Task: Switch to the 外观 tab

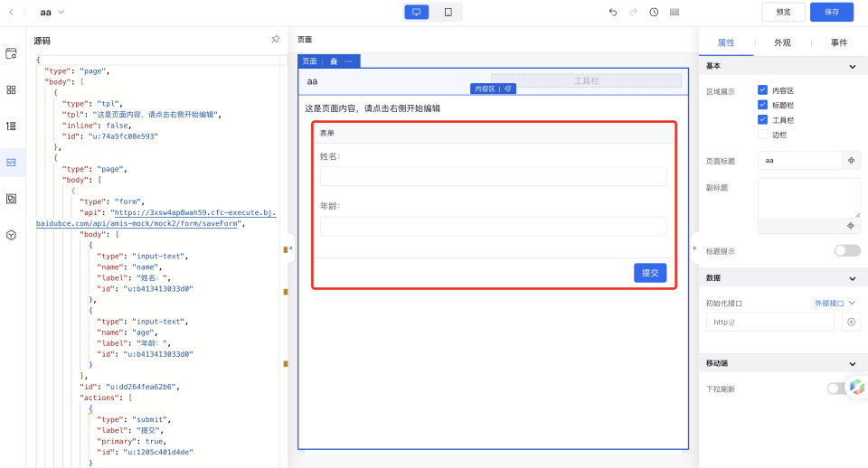Action: pos(782,42)
